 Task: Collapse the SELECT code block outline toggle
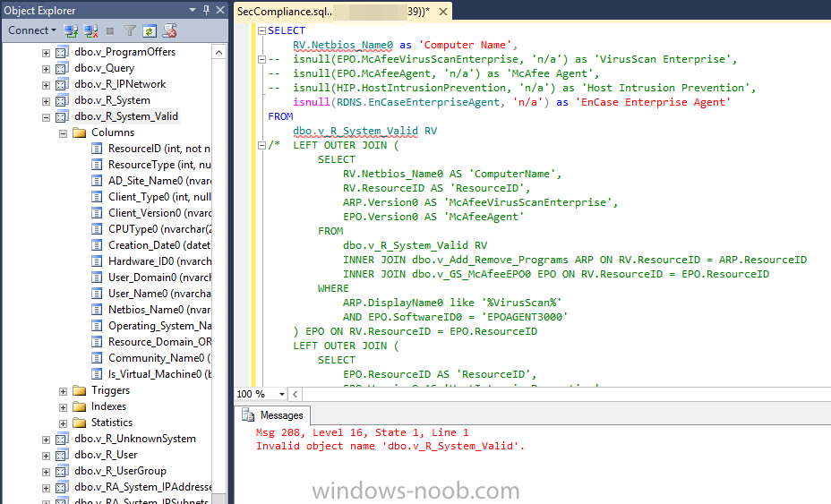click(x=261, y=30)
